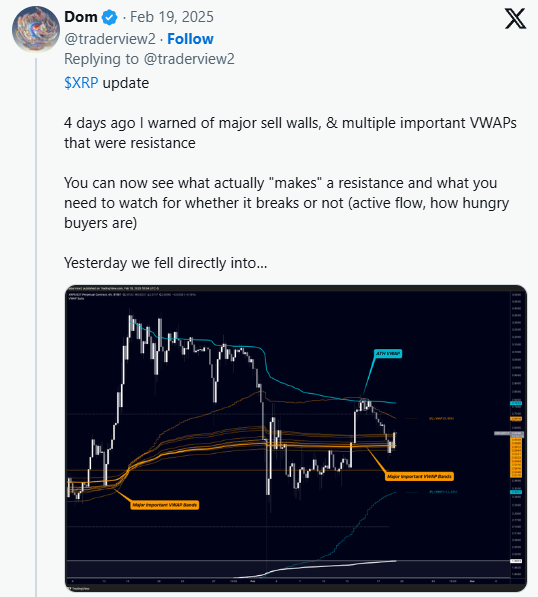Follow the @traderview2 account

[190, 39]
